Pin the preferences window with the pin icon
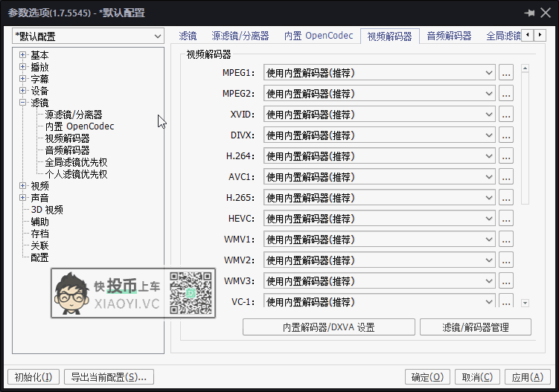Viewport: 559px width, 392px height. (x=530, y=13)
